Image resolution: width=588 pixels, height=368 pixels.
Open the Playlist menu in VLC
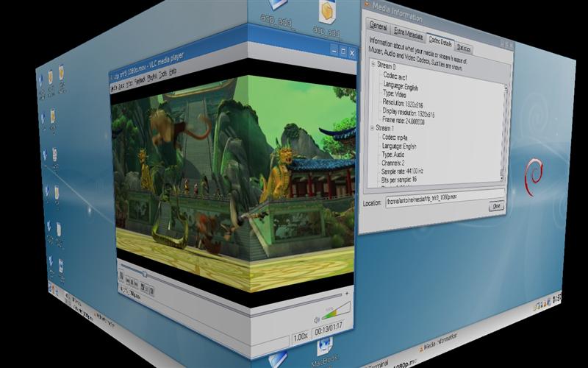pos(152,77)
